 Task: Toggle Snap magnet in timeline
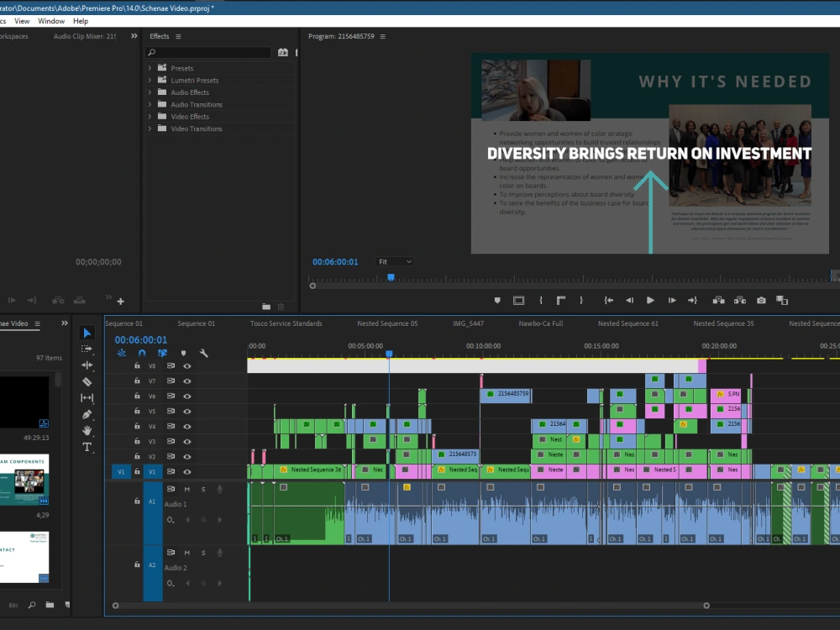click(142, 353)
